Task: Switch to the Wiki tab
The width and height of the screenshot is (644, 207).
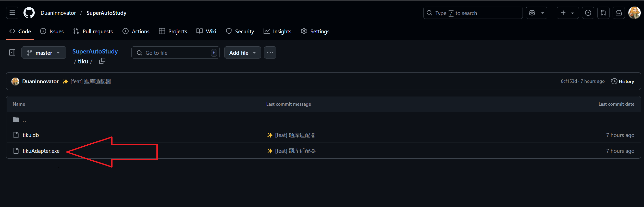Action: [206, 31]
